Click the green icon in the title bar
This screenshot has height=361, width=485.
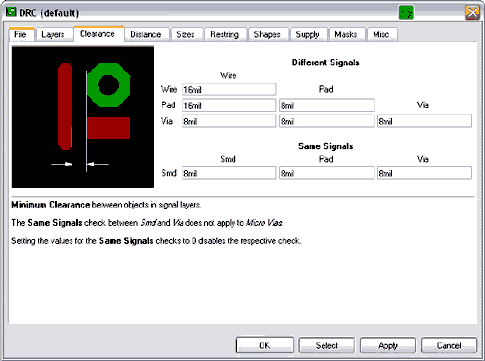pos(406,13)
